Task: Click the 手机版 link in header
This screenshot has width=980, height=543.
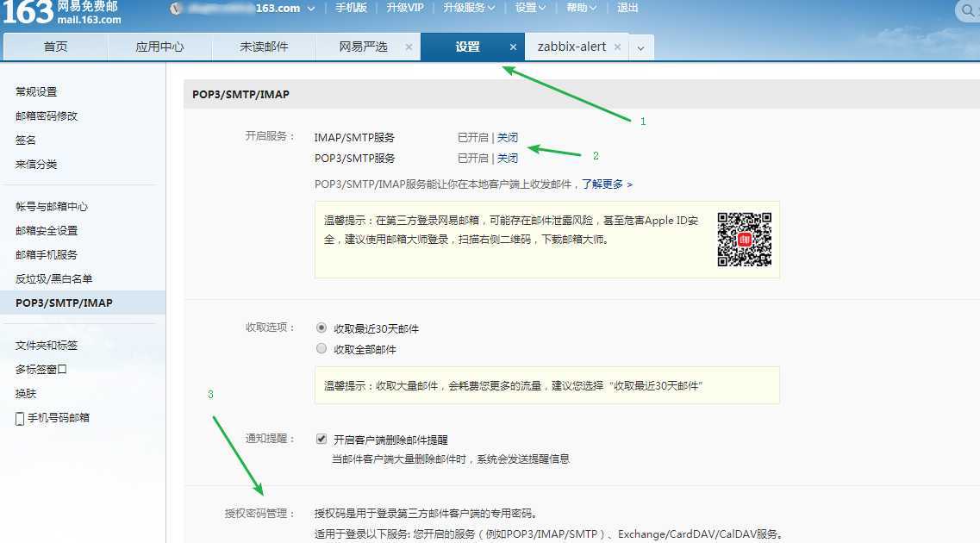Action: tap(351, 8)
